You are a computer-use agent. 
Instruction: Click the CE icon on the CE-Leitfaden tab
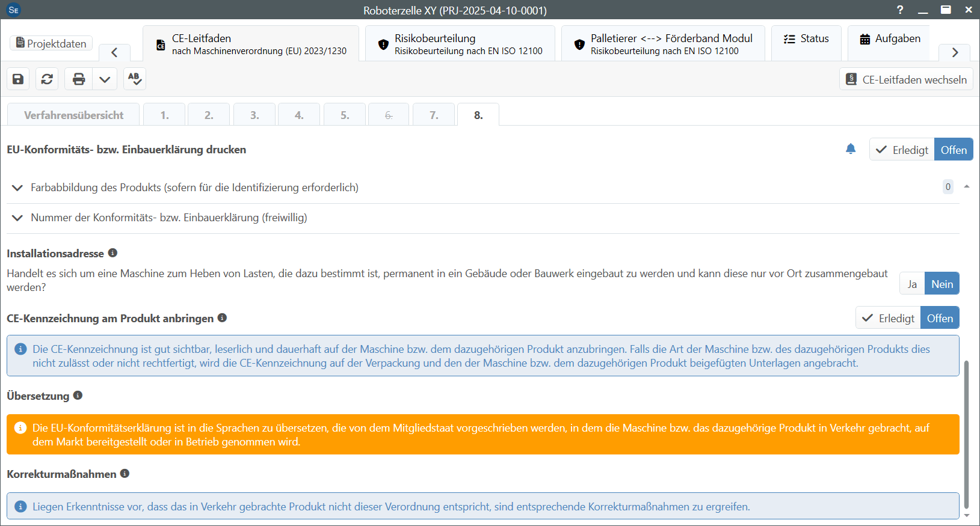click(x=161, y=45)
